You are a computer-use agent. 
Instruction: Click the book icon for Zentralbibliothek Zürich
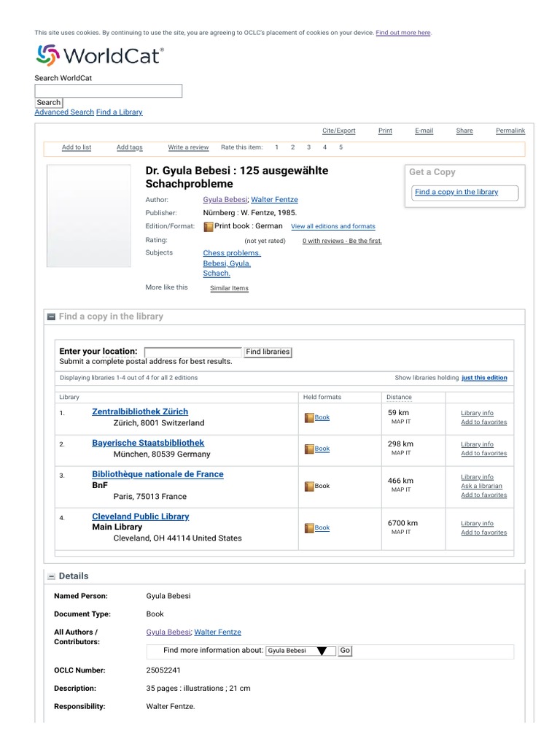309,417
